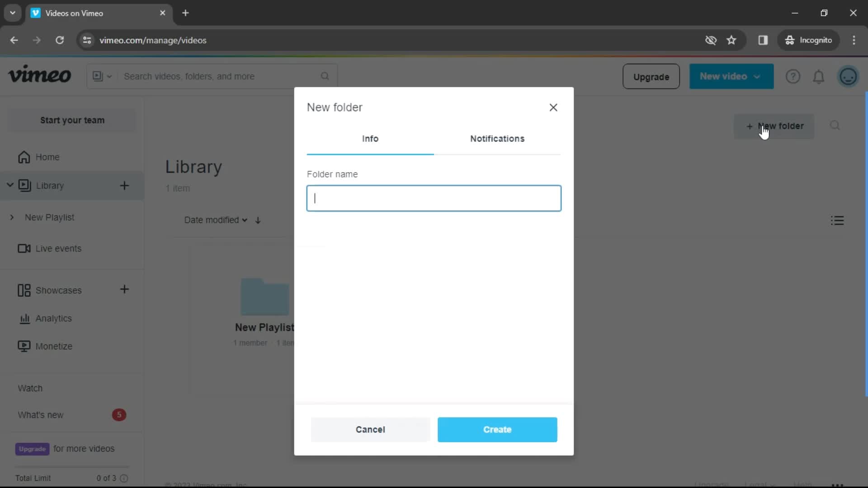Cancel the new folder dialog

(370, 430)
